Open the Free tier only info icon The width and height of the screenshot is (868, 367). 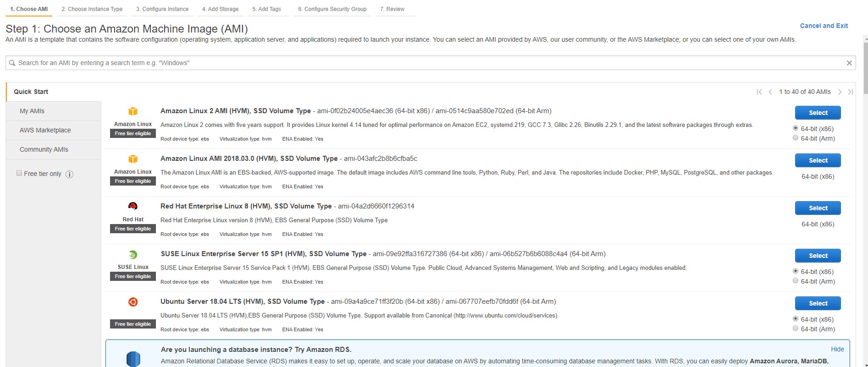click(70, 174)
